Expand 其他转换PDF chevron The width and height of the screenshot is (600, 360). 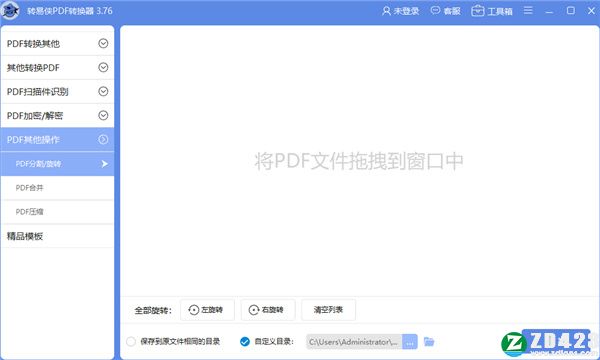pos(103,68)
